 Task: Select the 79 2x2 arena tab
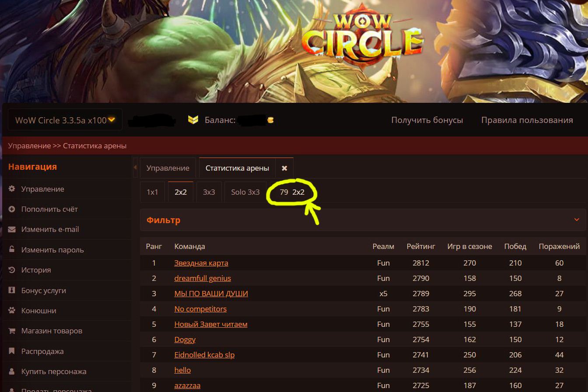(x=292, y=192)
